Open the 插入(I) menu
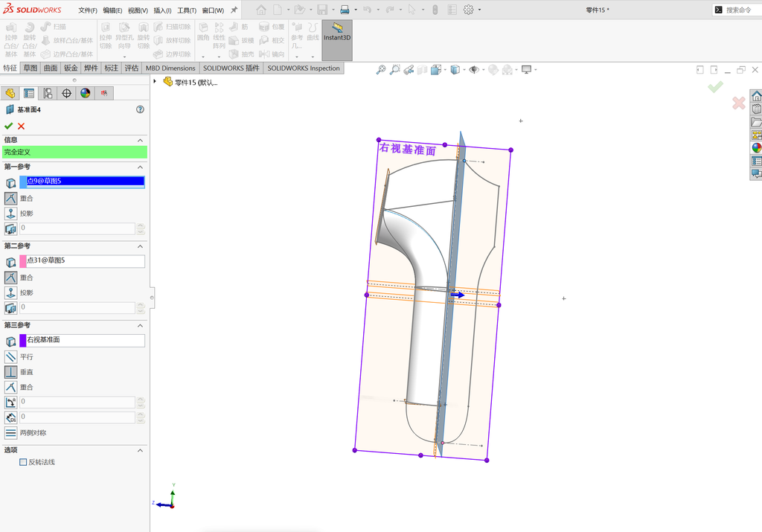This screenshot has width=762, height=532. pyautogui.click(x=162, y=10)
